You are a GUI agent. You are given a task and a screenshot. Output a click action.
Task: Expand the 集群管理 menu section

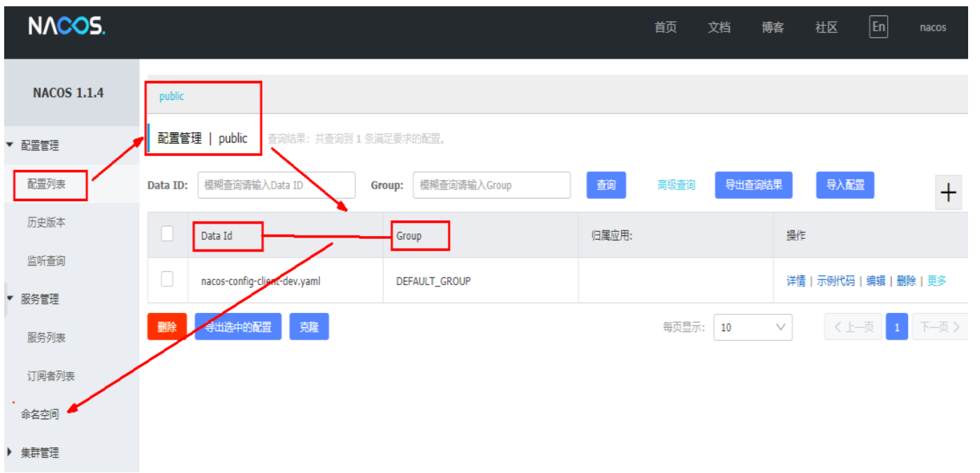tap(10, 453)
